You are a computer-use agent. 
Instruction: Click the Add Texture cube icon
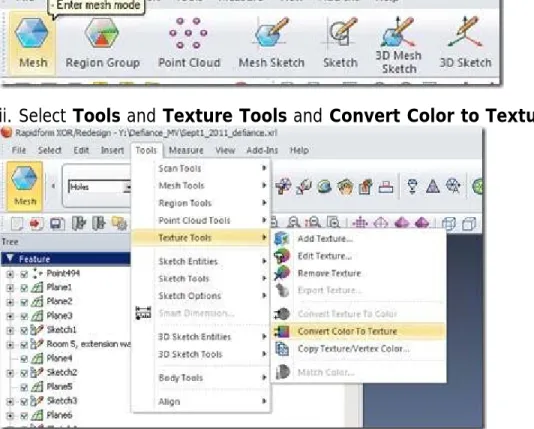[x=282, y=239]
